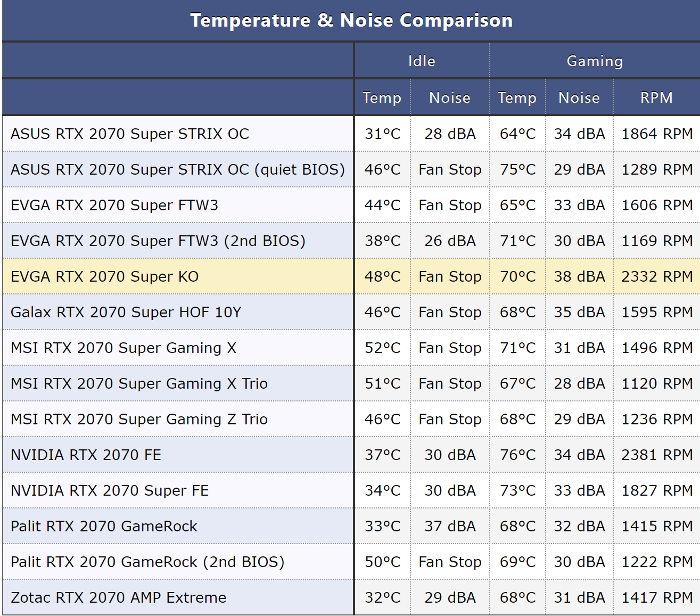Click the EVGA RTX 2070 Super FTW3 name

114,205
